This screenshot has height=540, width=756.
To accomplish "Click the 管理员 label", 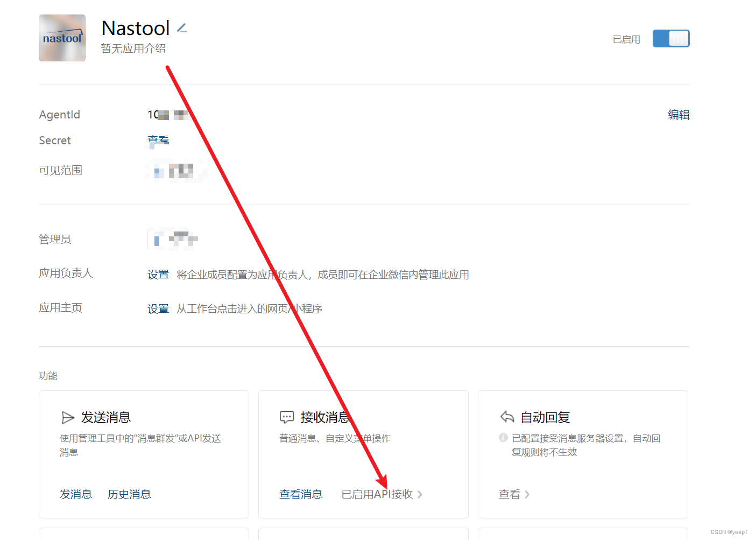I will 55,239.
